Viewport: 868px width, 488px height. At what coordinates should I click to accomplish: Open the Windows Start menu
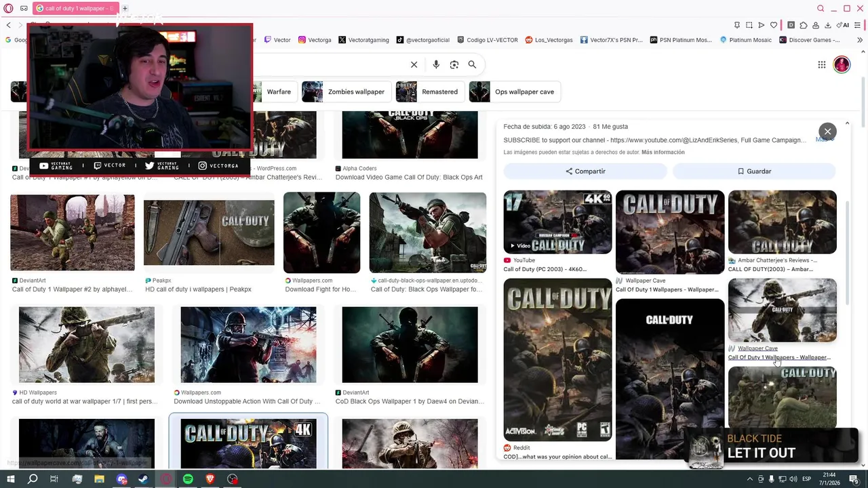pos(11,479)
